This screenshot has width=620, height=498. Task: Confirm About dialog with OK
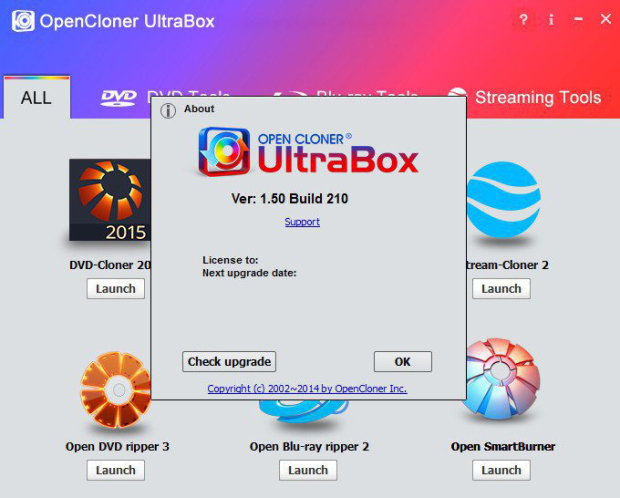pos(403,362)
